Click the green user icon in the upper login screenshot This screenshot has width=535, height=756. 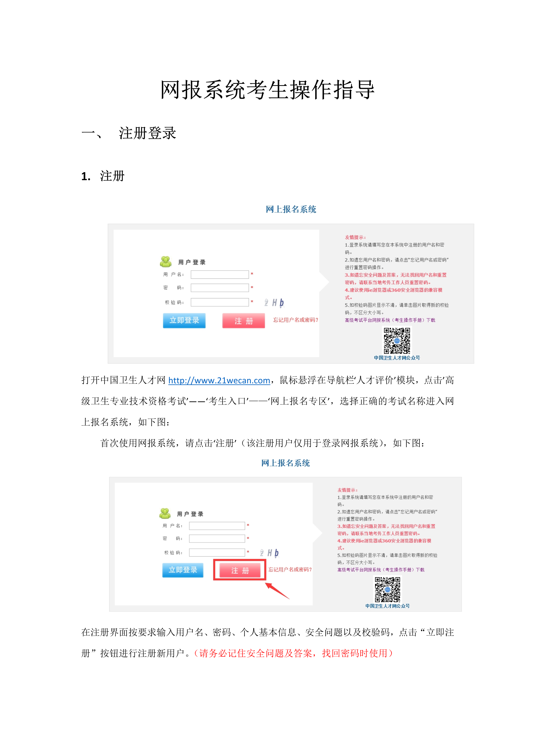point(165,262)
